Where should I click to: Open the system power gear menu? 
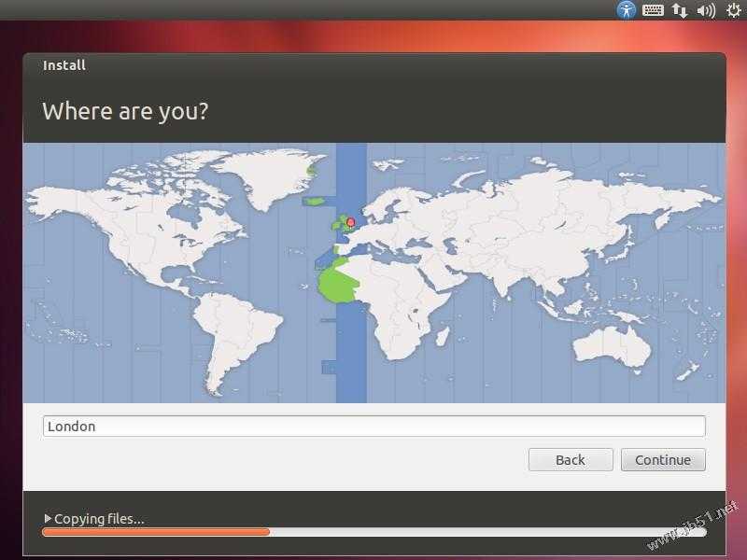pyautogui.click(x=734, y=10)
